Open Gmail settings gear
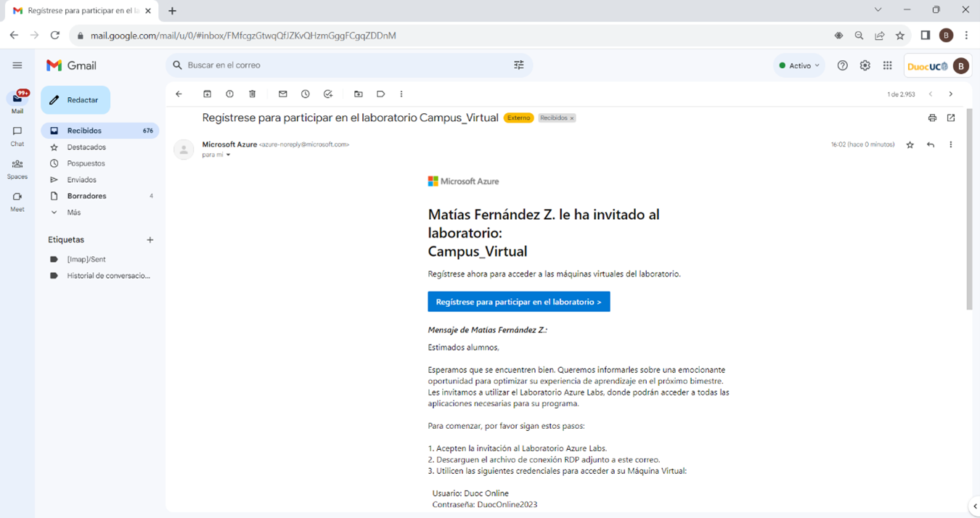Screen dimensions: 980x518 [865, 65]
